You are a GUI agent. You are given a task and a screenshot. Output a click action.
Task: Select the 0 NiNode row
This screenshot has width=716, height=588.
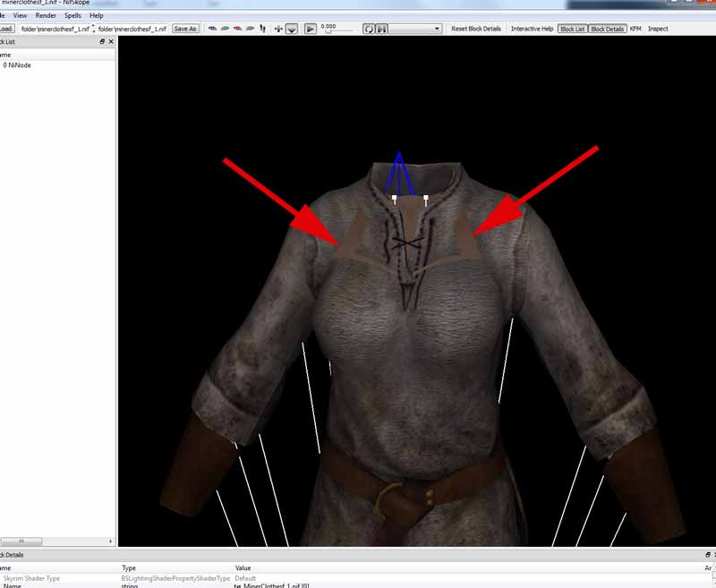57,65
